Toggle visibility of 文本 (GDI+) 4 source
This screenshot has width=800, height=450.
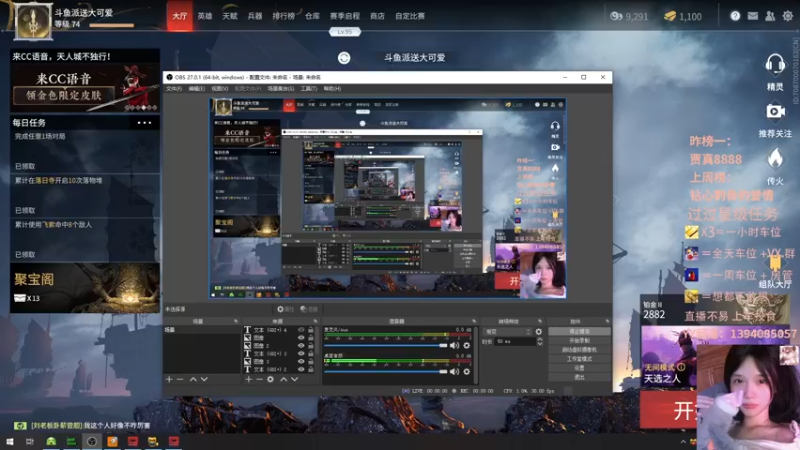click(301, 330)
